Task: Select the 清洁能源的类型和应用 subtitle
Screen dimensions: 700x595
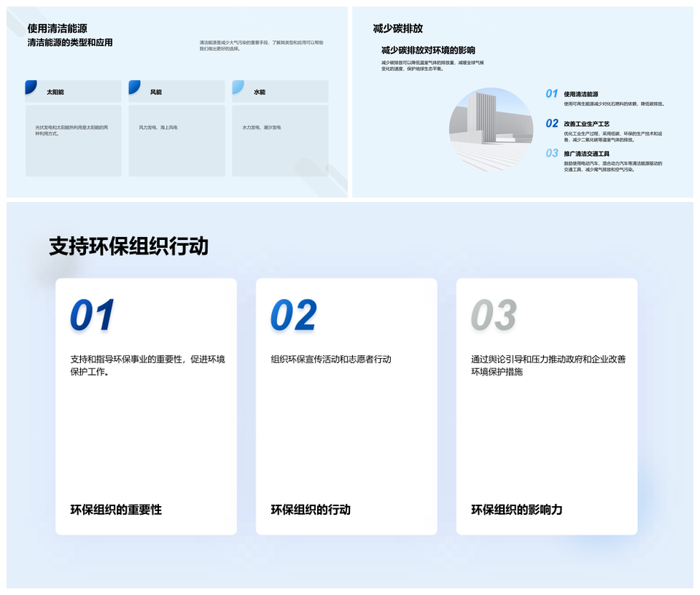Action: 70,43
